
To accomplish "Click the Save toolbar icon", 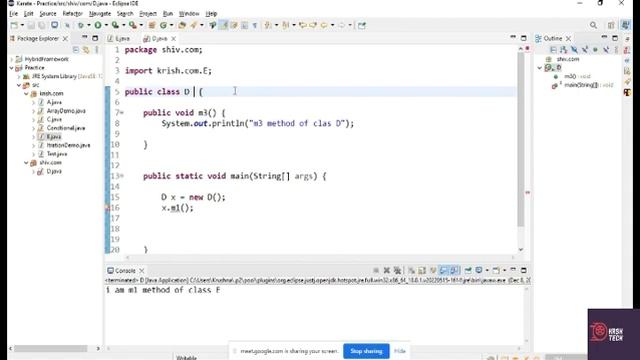I will [x=31, y=25].
